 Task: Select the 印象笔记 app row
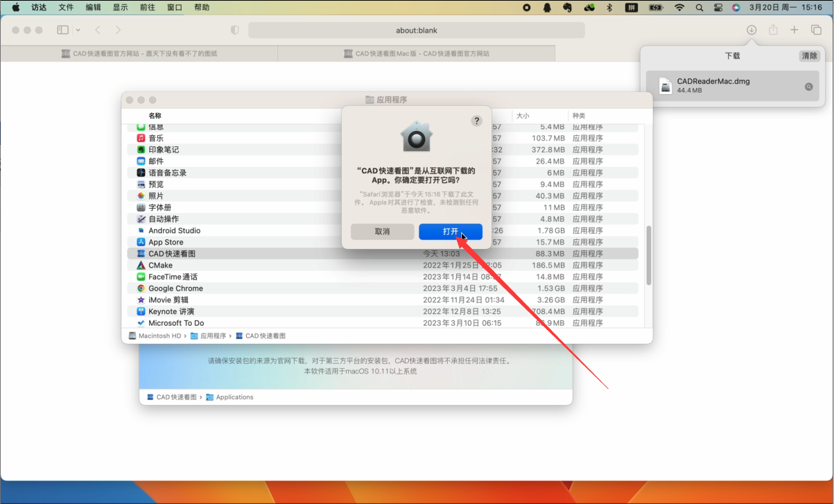[x=383, y=150]
